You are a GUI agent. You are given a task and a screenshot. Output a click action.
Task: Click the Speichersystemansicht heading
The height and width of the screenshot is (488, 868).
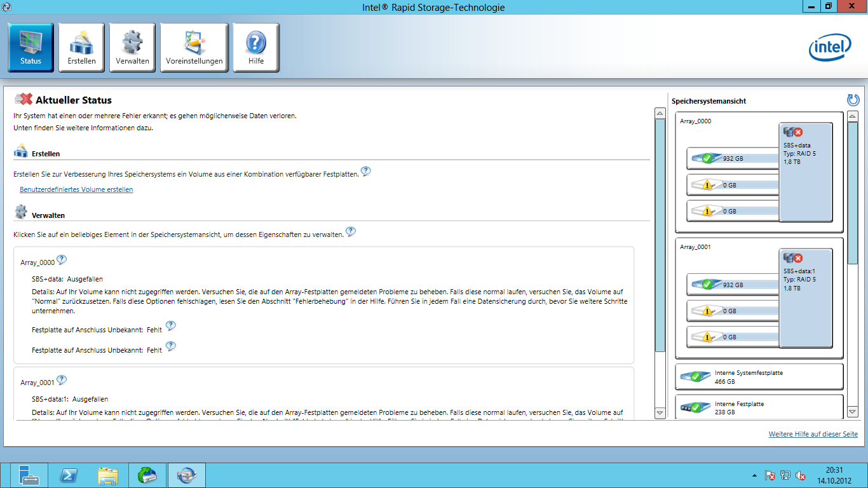pyautogui.click(x=709, y=101)
